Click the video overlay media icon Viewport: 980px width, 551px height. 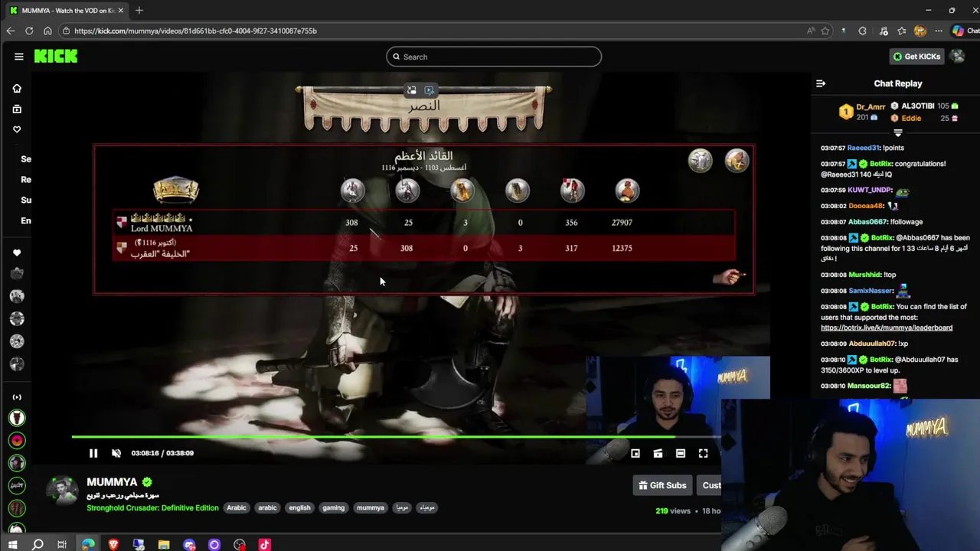click(x=430, y=90)
